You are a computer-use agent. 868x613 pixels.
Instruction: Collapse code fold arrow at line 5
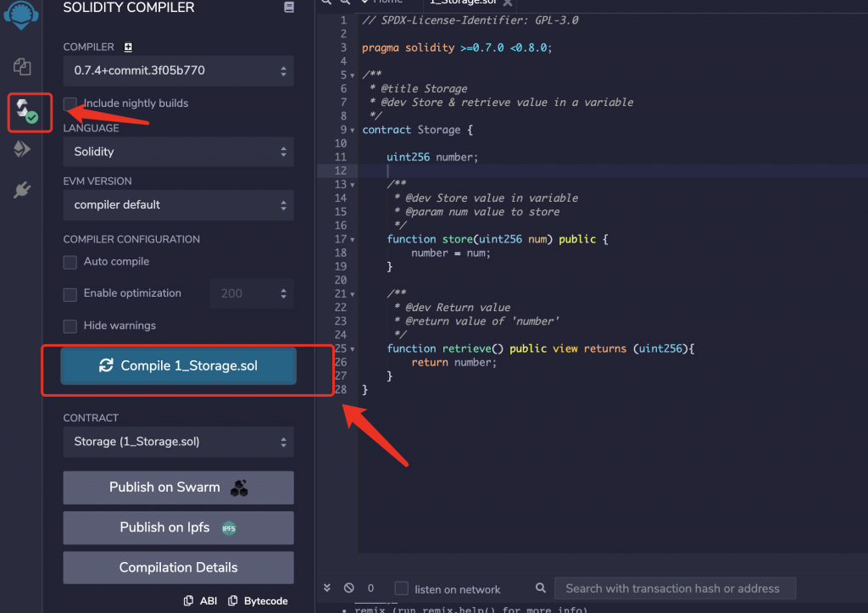pyautogui.click(x=352, y=75)
